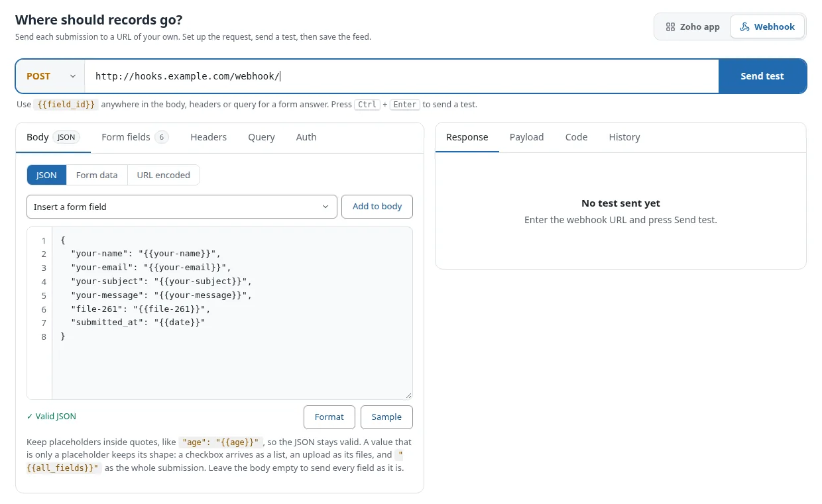Click the "file-261" line in the body
This screenshot has height=504, width=822.
[x=141, y=309]
